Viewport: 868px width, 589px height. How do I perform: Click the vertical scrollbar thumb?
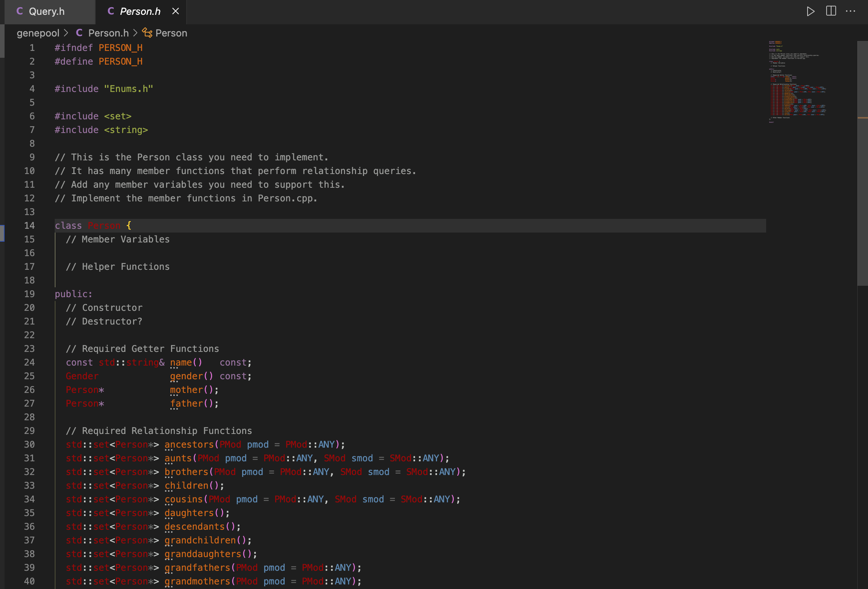pyautogui.click(x=862, y=163)
